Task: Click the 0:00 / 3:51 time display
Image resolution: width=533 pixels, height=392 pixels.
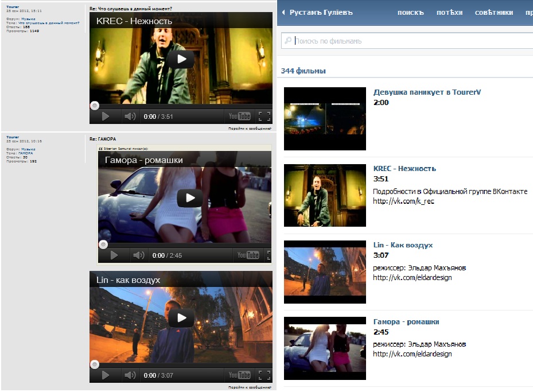Action: point(158,117)
